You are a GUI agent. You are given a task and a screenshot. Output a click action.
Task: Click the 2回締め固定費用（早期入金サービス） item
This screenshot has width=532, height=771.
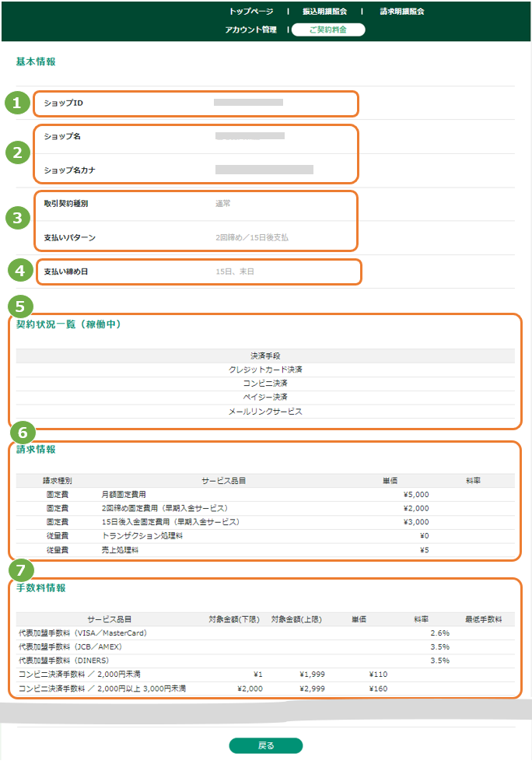coord(165,508)
